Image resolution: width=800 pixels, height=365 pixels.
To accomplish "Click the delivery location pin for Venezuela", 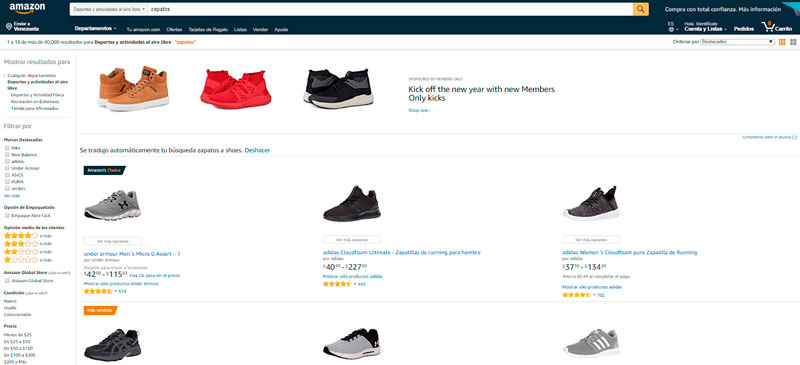I will click(x=9, y=27).
